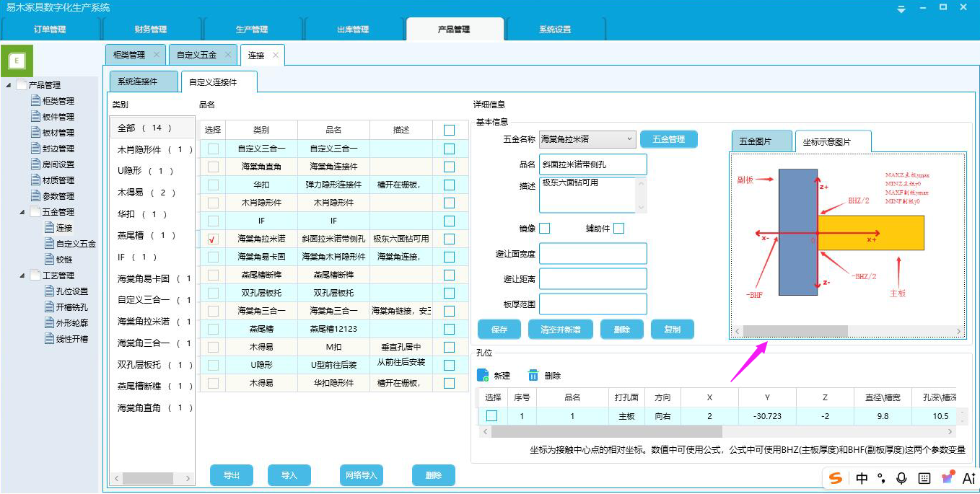This screenshot has width=980, height=494.
Task: Click the 孔位设置 icon in tree
Action: pos(49,291)
